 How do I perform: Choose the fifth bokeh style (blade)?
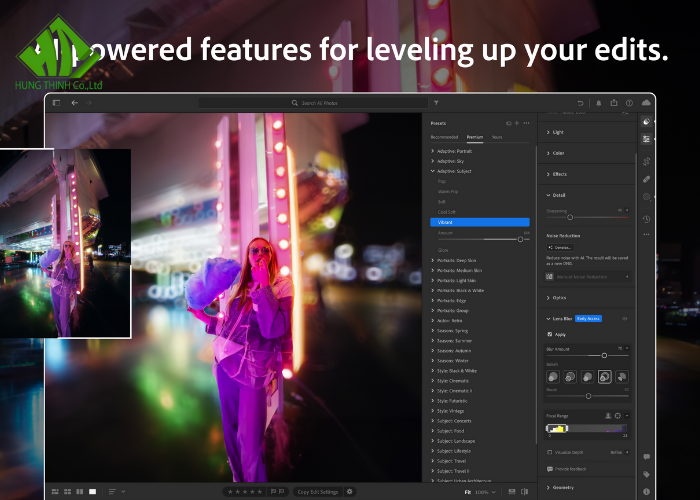[622, 377]
